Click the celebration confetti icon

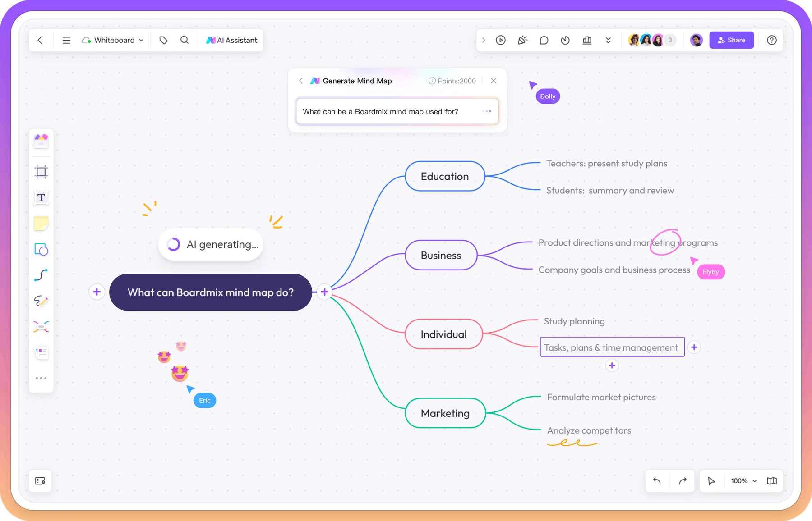pyautogui.click(x=522, y=40)
